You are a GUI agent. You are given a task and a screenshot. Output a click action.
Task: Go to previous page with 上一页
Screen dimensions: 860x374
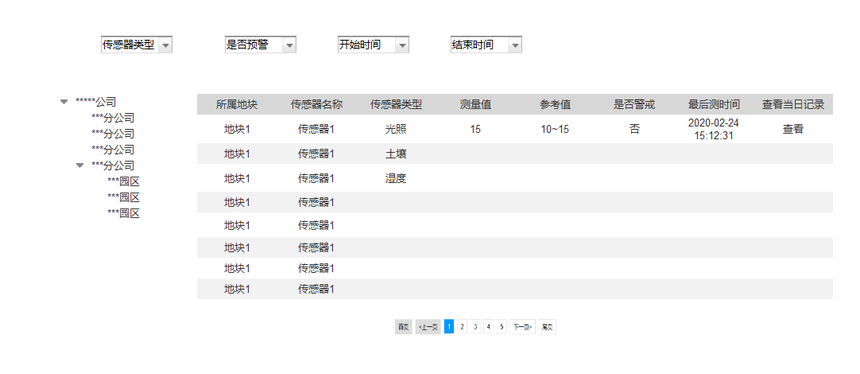(x=428, y=327)
